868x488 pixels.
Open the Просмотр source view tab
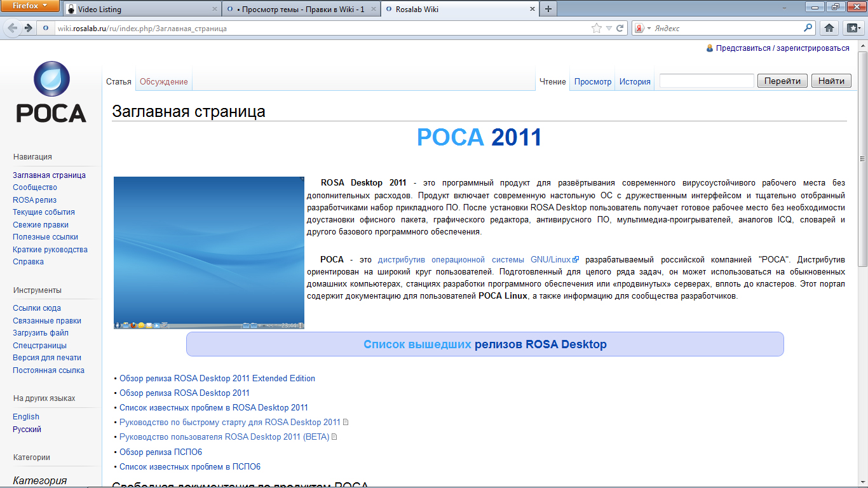tap(593, 82)
